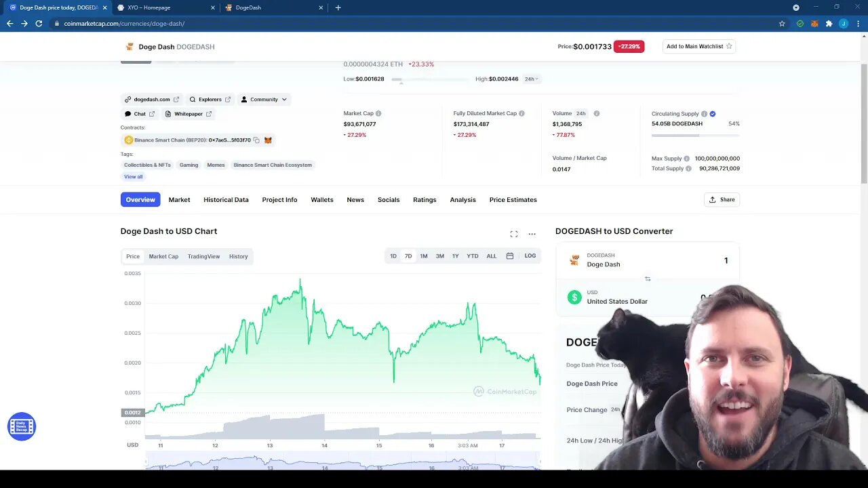Switch chart to TradingView
Viewport: 868px width, 488px height.
203,257
